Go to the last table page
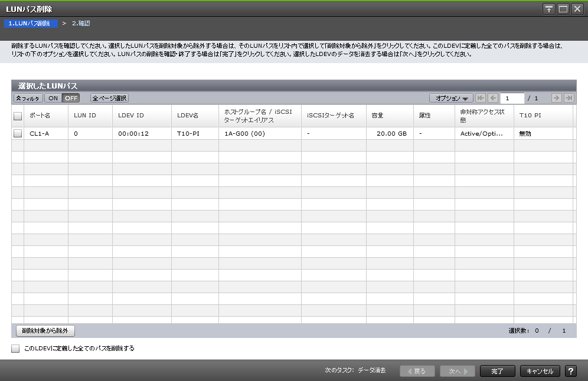The image size is (588, 381). point(569,98)
